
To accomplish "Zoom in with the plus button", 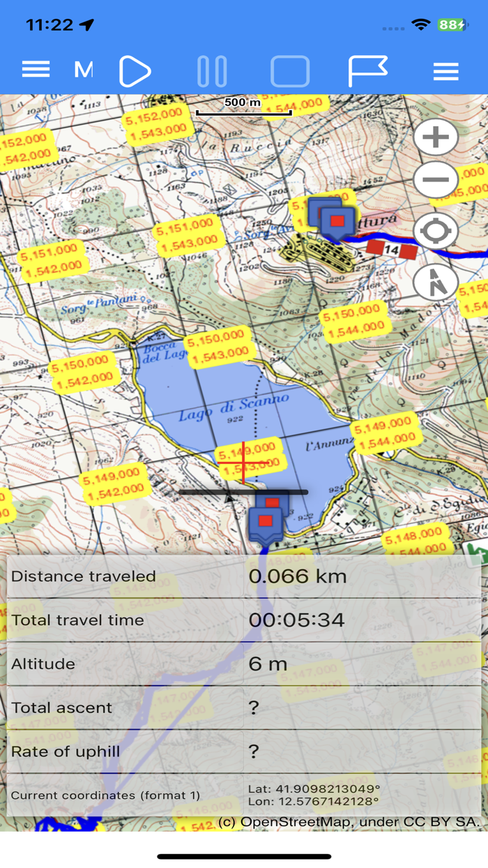I will click(436, 137).
